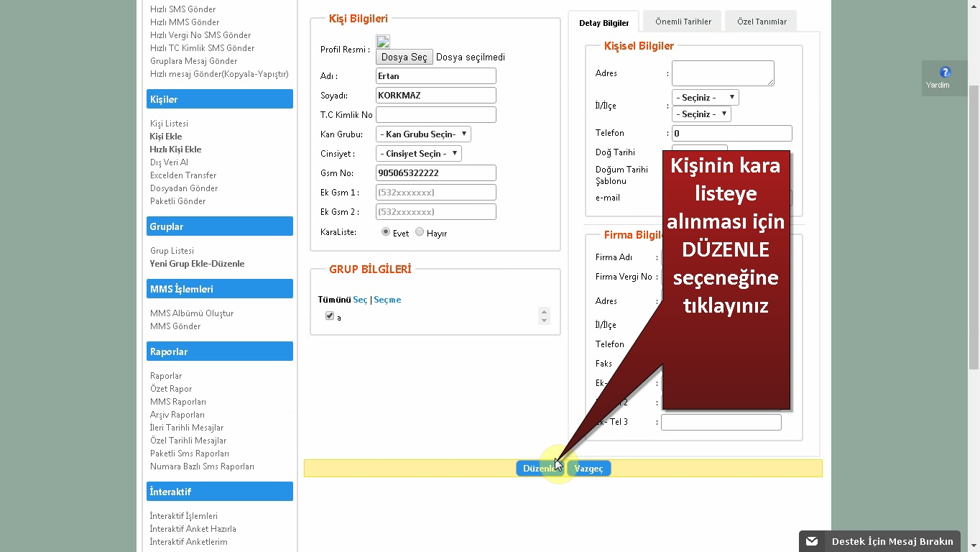Open the Özel Tanımlar tab

(761, 22)
